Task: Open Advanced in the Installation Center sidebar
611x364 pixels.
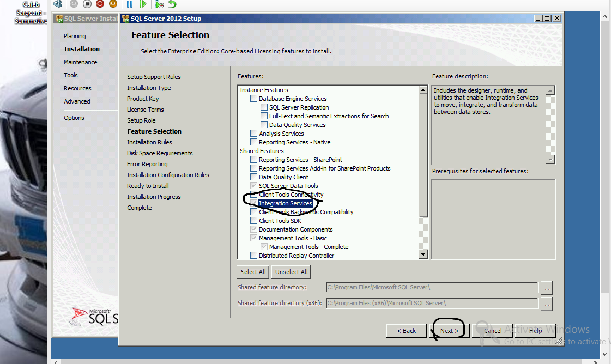Action: coord(77,101)
